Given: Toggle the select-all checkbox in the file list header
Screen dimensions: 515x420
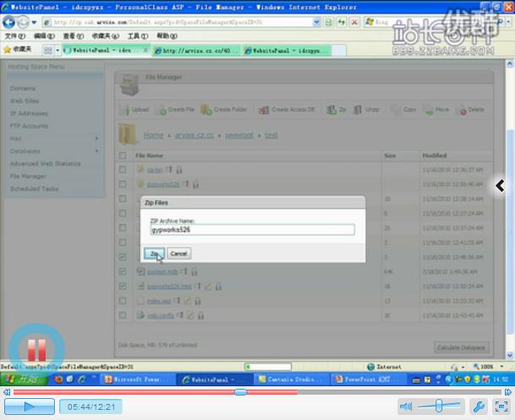Looking at the screenshot, I should (122, 156).
